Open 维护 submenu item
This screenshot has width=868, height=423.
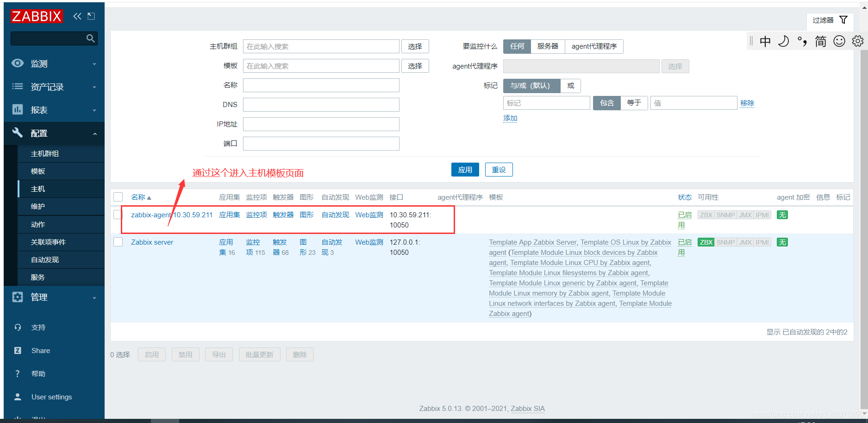coord(61,206)
